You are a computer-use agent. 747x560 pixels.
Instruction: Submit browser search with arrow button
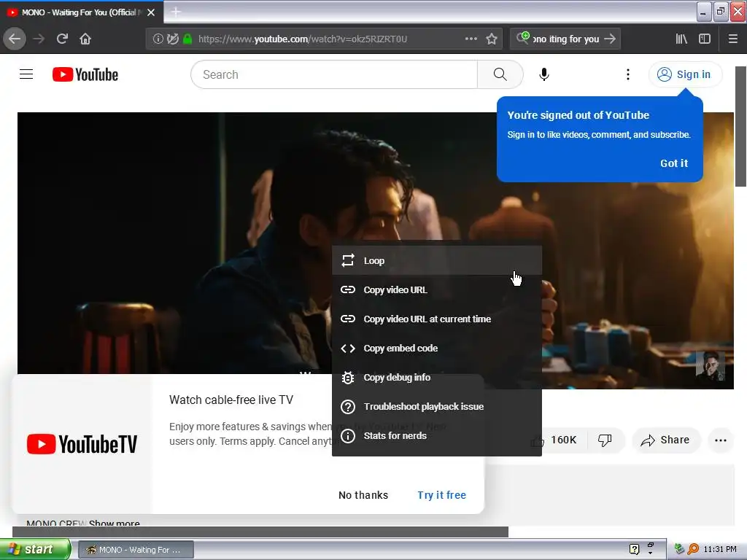pos(610,39)
